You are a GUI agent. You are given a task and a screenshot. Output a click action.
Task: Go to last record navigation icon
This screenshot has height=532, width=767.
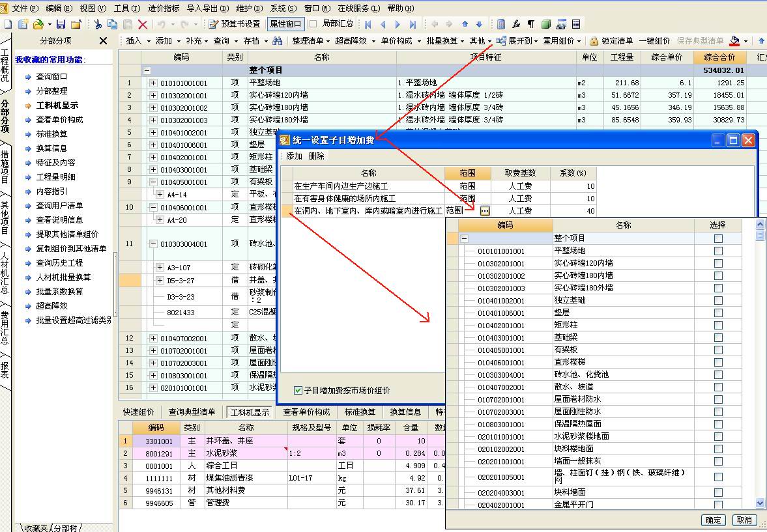(x=412, y=24)
